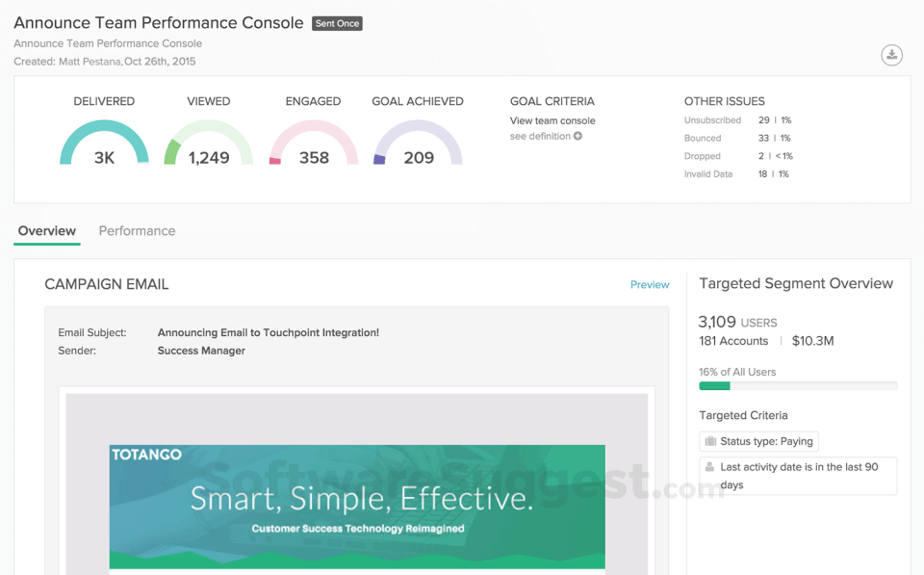924x575 pixels.
Task: Preview the campaign email
Action: tap(650, 284)
